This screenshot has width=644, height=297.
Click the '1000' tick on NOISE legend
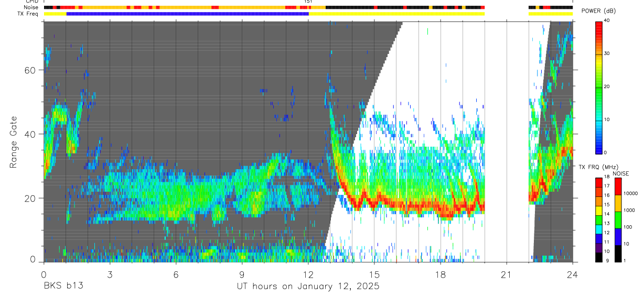click(x=628, y=211)
